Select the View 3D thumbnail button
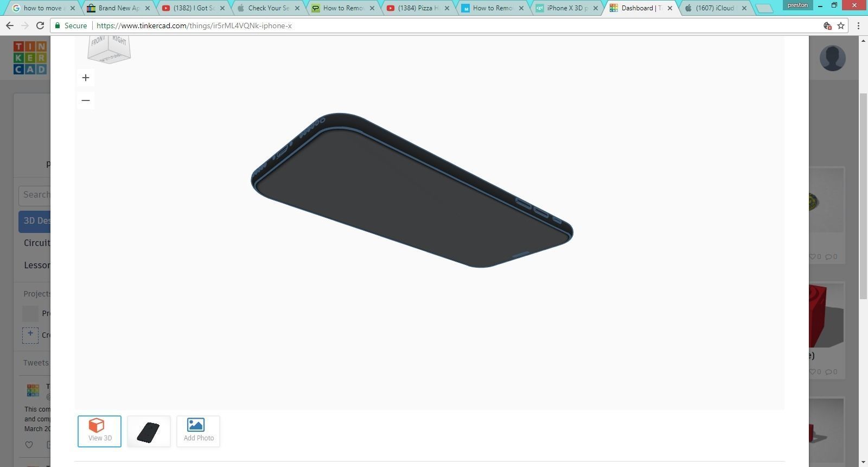 tap(99, 431)
